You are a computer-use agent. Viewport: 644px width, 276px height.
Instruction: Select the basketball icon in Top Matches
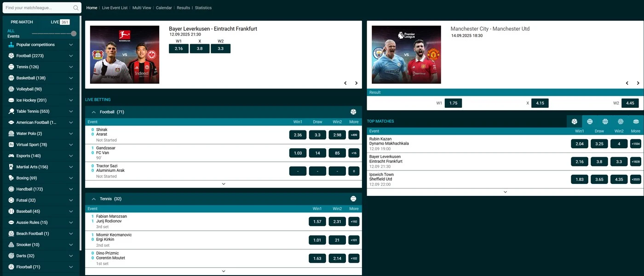tap(605, 122)
